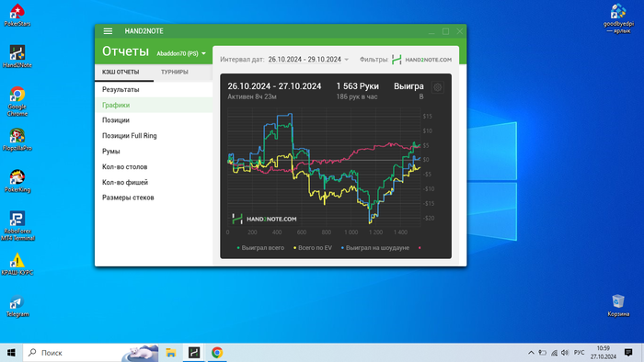Open taskbar clock showing 10:59

(x=604, y=353)
